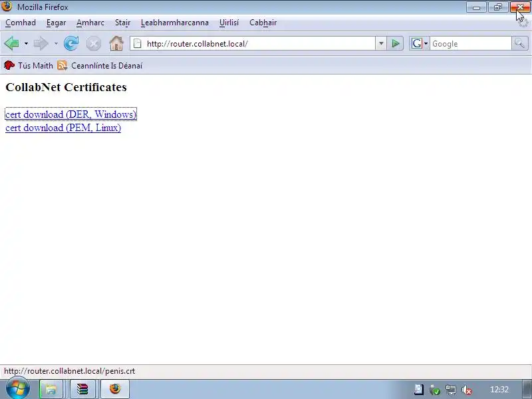Click the magnifier search button

[x=520, y=43]
